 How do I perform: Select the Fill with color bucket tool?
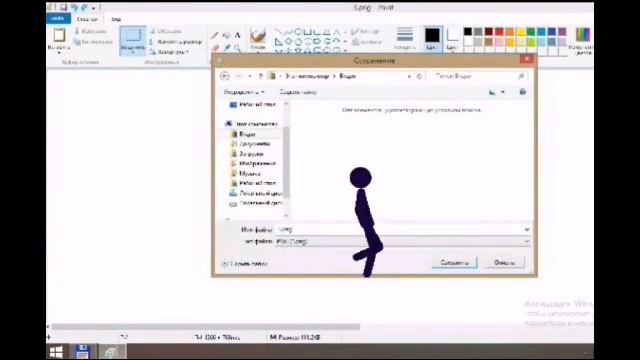click(x=226, y=36)
